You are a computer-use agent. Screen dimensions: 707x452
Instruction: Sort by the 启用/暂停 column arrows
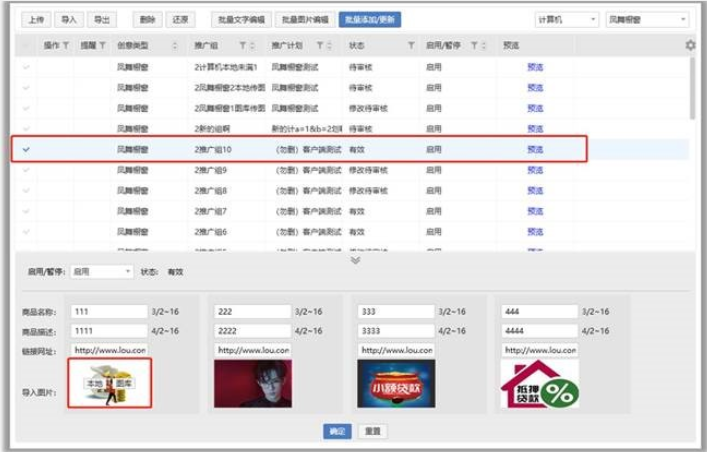484,46
